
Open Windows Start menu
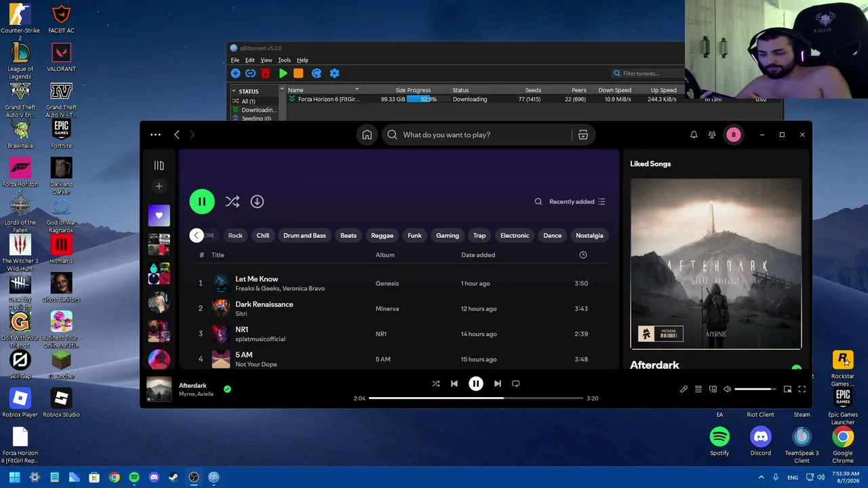[14, 477]
